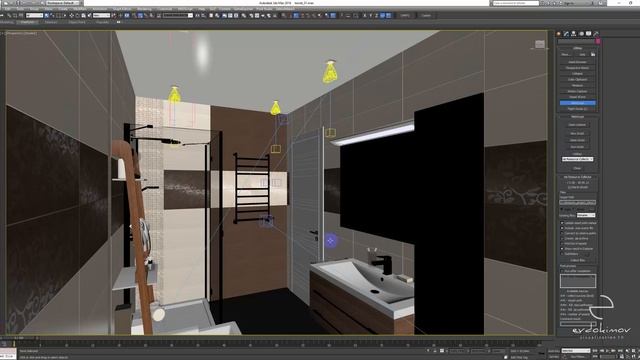The image size is (640, 360).
Task: Open the Motion tab in command panel
Action: pyautogui.click(x=581, y=34)
